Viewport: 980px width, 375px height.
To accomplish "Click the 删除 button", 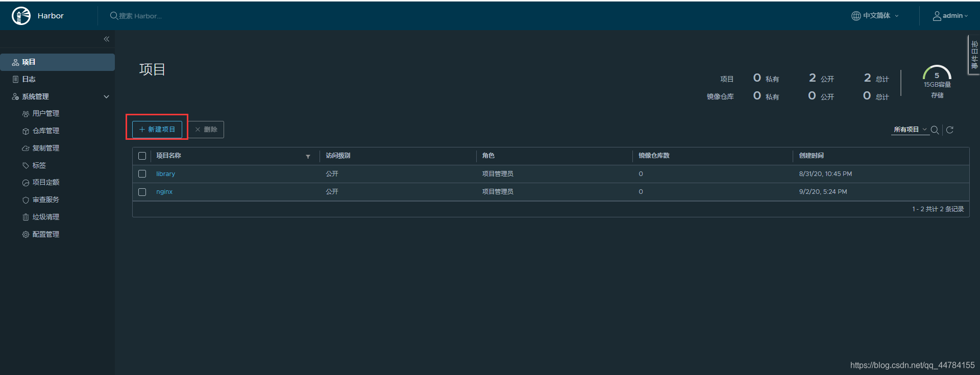I will 206,130.
